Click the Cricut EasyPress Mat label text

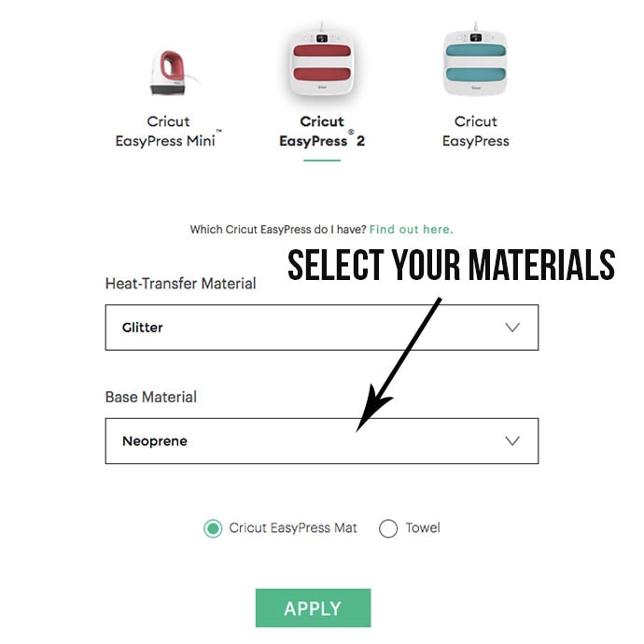tap(293, 527)
